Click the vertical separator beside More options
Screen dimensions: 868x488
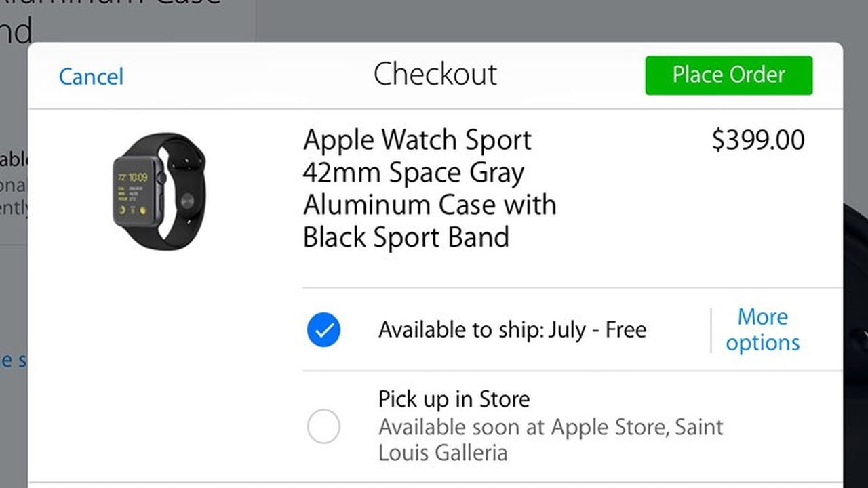pos(711,330)
